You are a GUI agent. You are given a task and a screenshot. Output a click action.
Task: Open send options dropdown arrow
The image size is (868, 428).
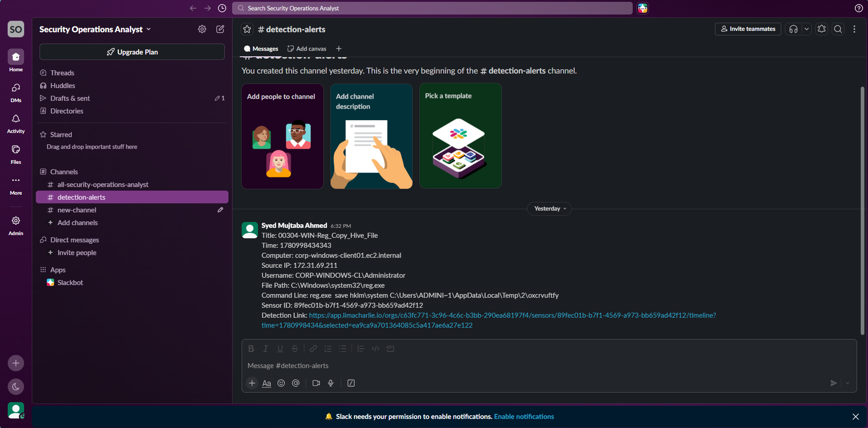(848, 383)
